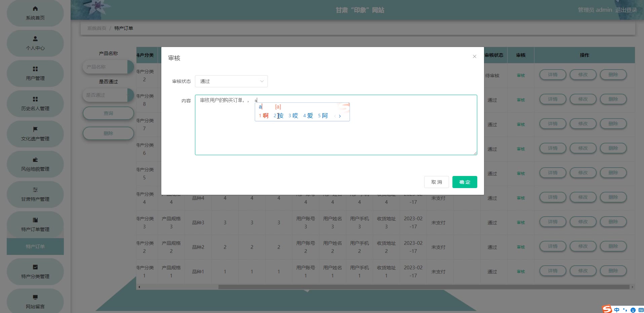Viewport: 644px width, 313px height.
Task: Open the 风俗地貌管理 briefcase icon
Action: [35, 160]
